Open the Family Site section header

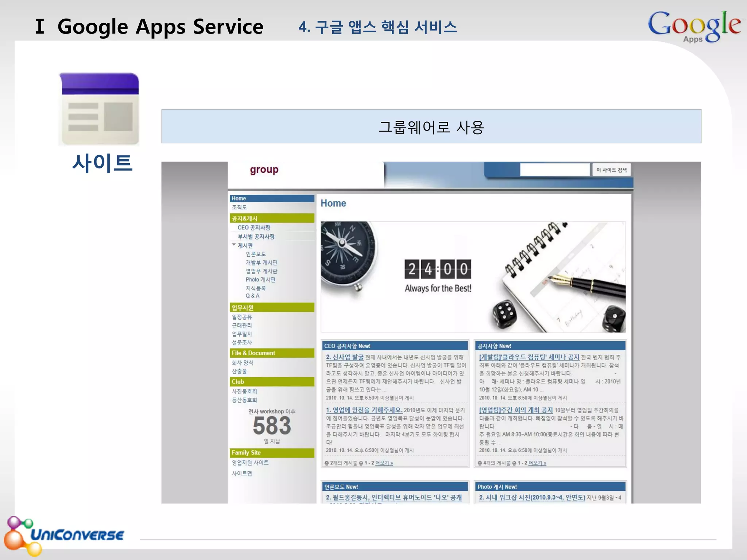click(x=272, y=453)
